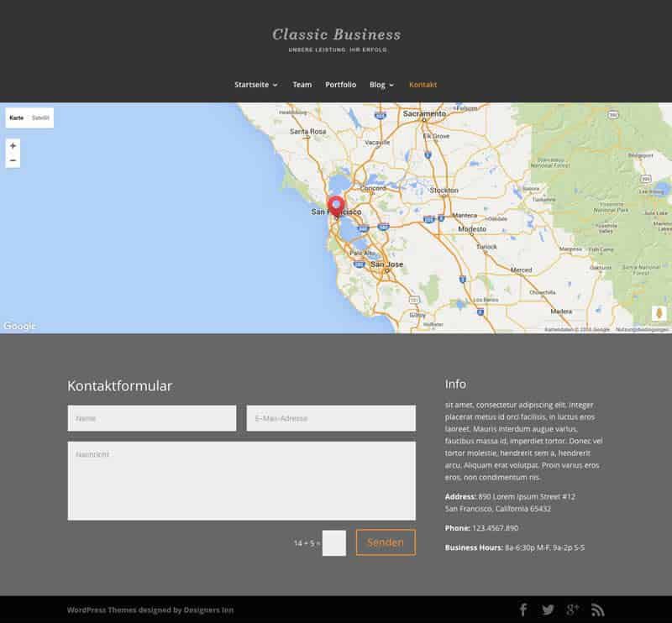Zoom in the map with plus button
Screen dimensions: 672x623
13,146
